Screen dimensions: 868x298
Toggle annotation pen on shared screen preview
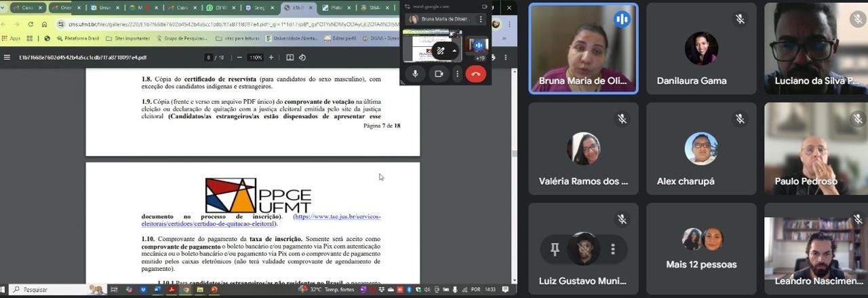(x=440, y=51)
